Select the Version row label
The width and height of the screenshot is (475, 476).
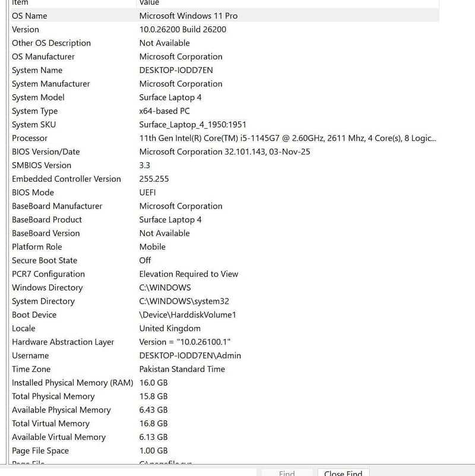click(x=26, y=30)
